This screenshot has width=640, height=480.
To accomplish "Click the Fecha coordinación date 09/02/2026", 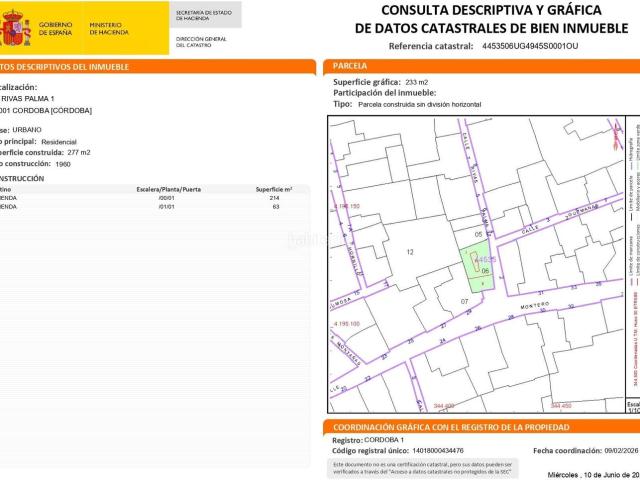I will [x=621, y=451].
